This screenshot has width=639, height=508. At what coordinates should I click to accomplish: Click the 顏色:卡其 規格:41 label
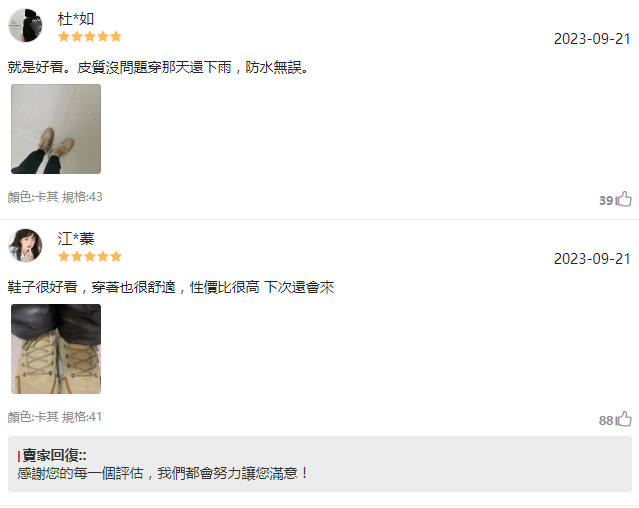tap(55, 417)
